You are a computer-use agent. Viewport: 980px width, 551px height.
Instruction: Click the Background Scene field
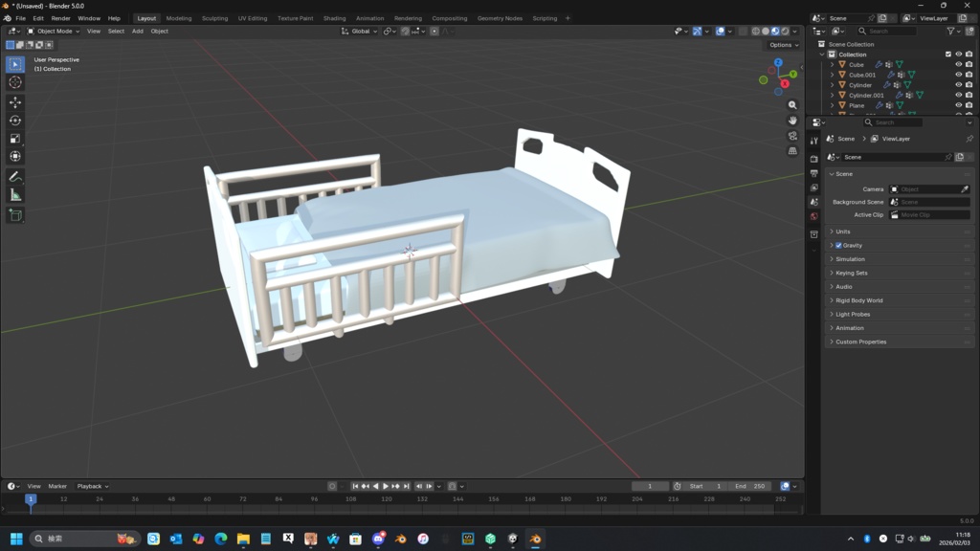(x=928, y=202)
